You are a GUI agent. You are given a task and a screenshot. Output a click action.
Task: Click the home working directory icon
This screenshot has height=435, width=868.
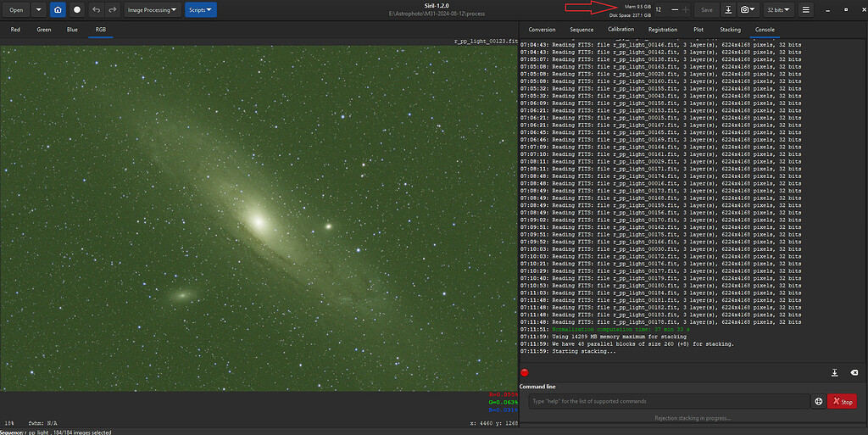pos(58,9)
